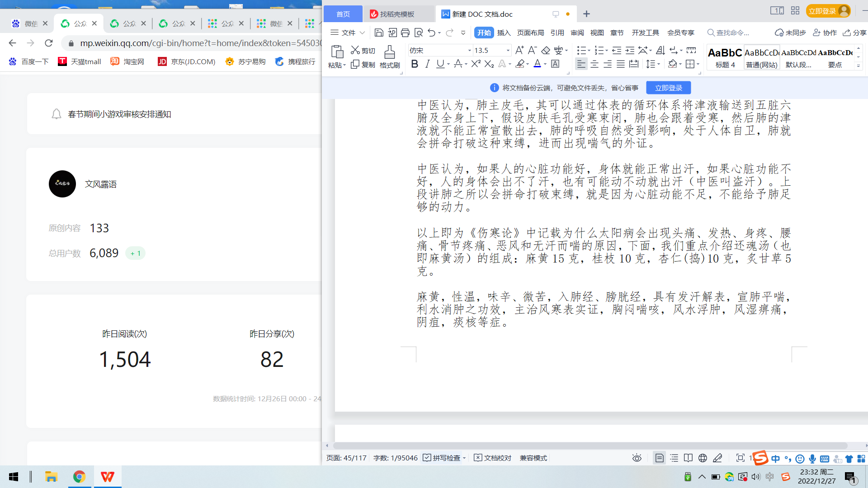Toggle italic text formatting
The width and height of the screenshot is (868, 488).
click(x=427, y=64)
